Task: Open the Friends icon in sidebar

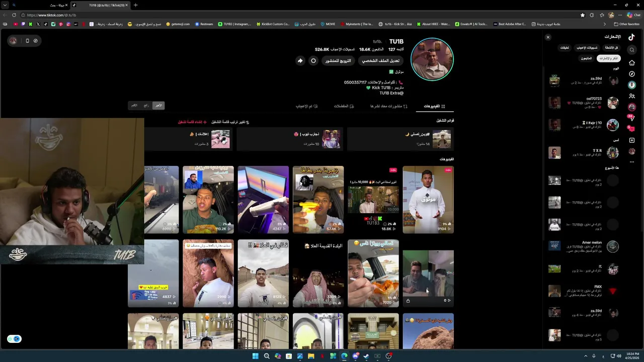Action: (x=632, y=96)
